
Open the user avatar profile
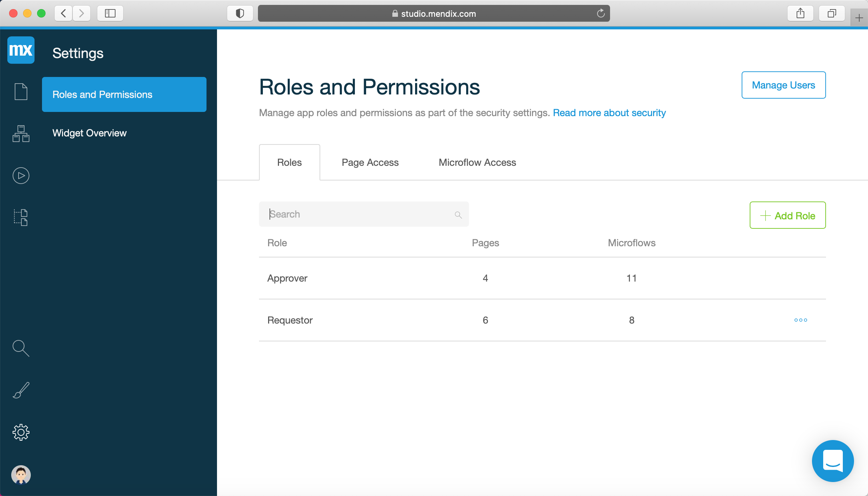coord(21,475)
